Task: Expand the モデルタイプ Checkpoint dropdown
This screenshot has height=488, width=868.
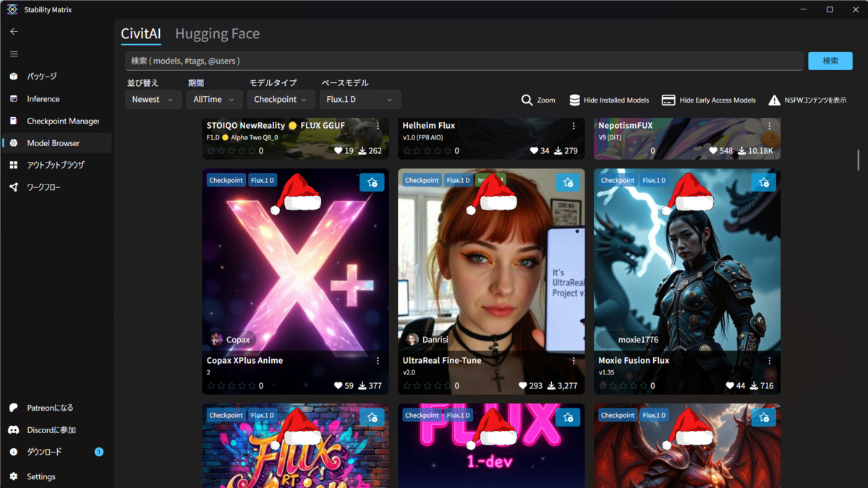Action: (281, 100)
